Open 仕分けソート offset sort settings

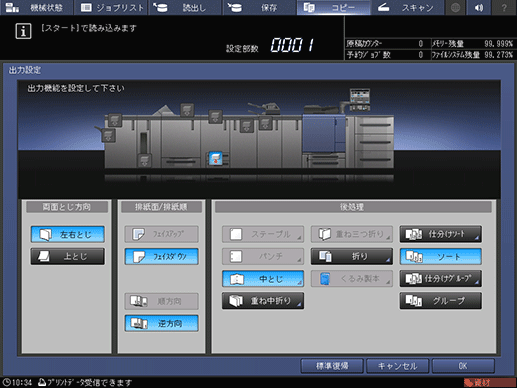(x=441, y=234)
